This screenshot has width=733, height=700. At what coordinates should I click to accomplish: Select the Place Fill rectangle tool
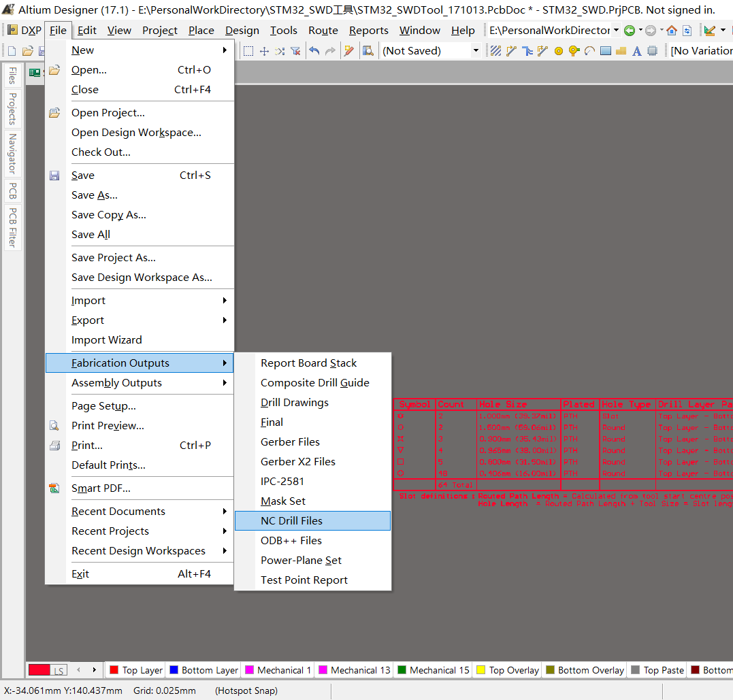coord(605,51)
